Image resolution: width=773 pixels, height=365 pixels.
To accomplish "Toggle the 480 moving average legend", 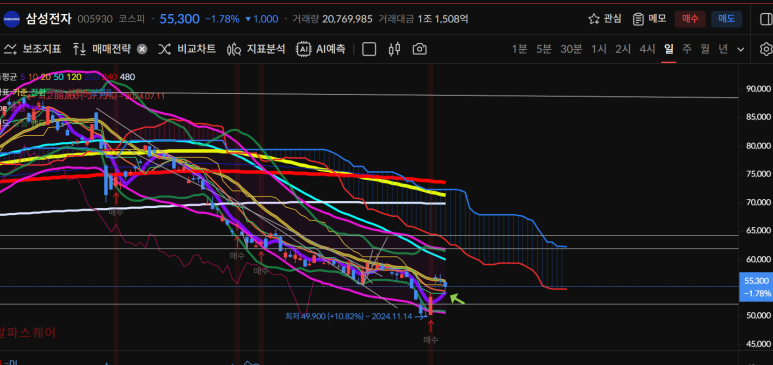I will click(127, 77).
